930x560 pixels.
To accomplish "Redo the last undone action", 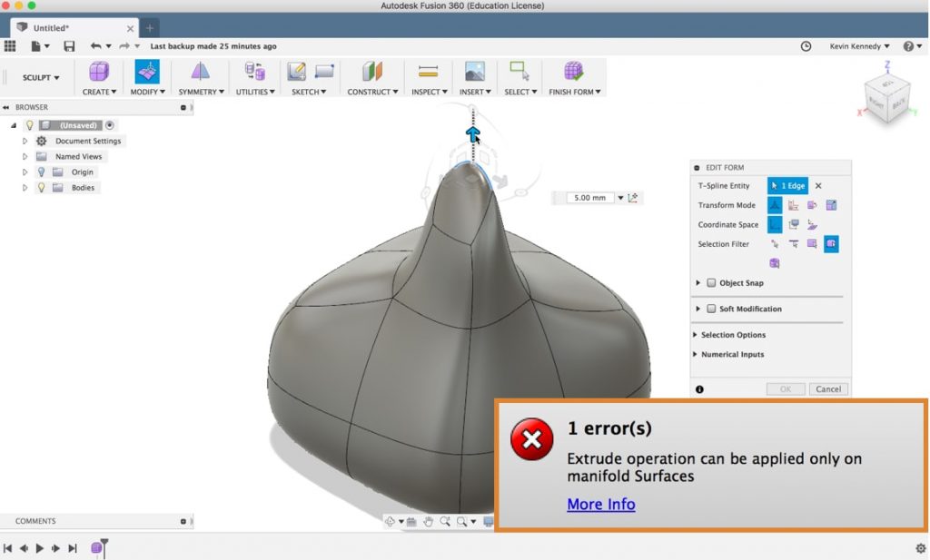I will 124,46.
